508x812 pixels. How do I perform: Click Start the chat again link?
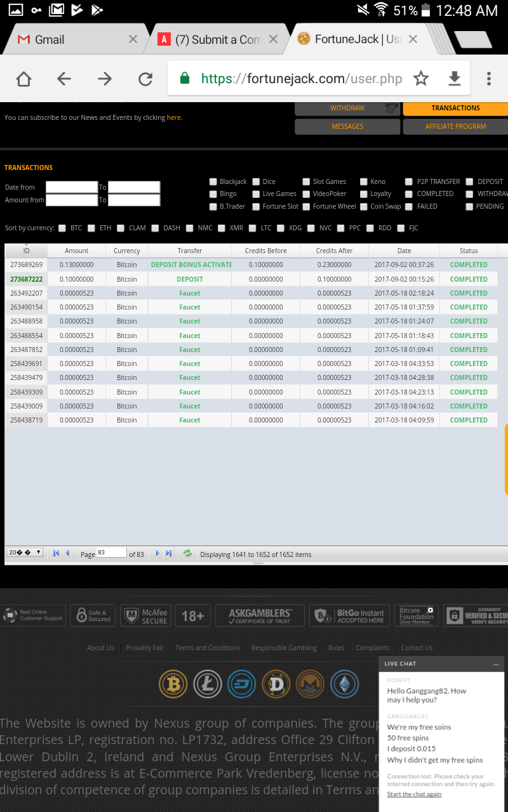tap(414, 794)
